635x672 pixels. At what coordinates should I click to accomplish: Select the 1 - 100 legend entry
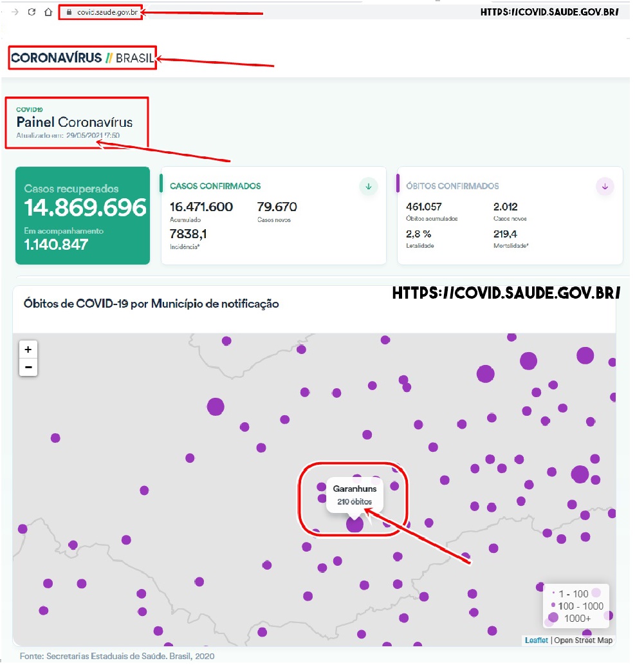(x=573, y=594)
